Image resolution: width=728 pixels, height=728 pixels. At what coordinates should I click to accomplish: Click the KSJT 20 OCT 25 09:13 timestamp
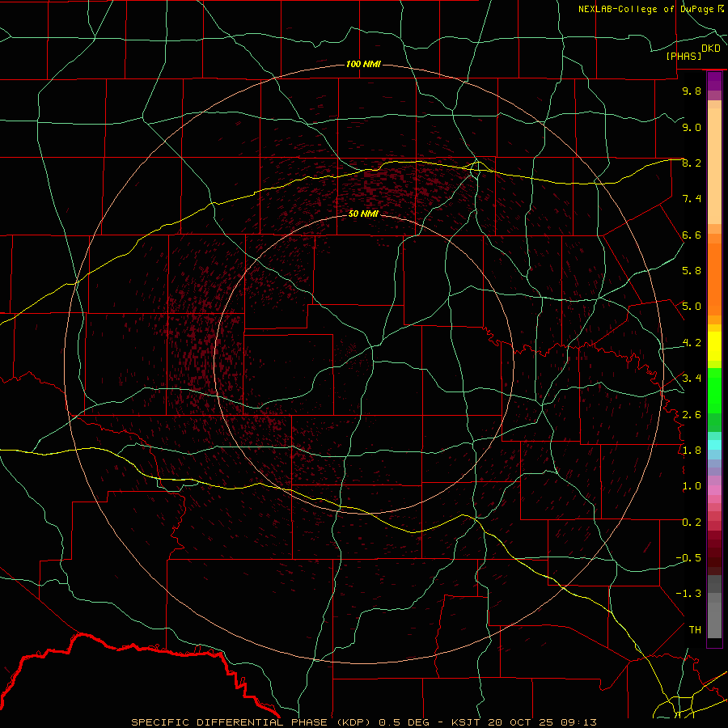524,722
